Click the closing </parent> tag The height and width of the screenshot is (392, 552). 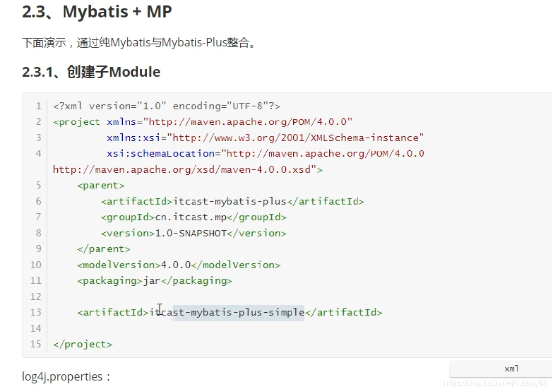tap(103, 249)
